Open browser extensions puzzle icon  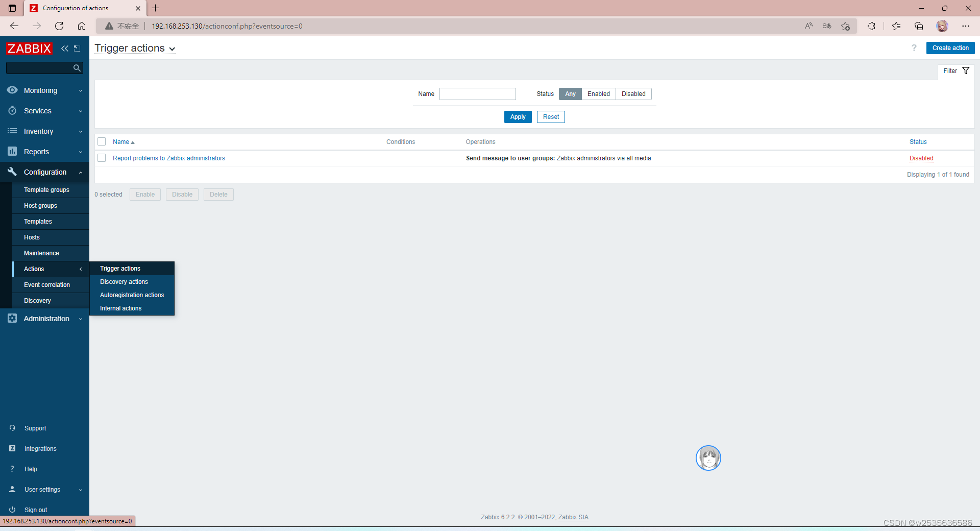pyautogui.click(x=871, y=26)
